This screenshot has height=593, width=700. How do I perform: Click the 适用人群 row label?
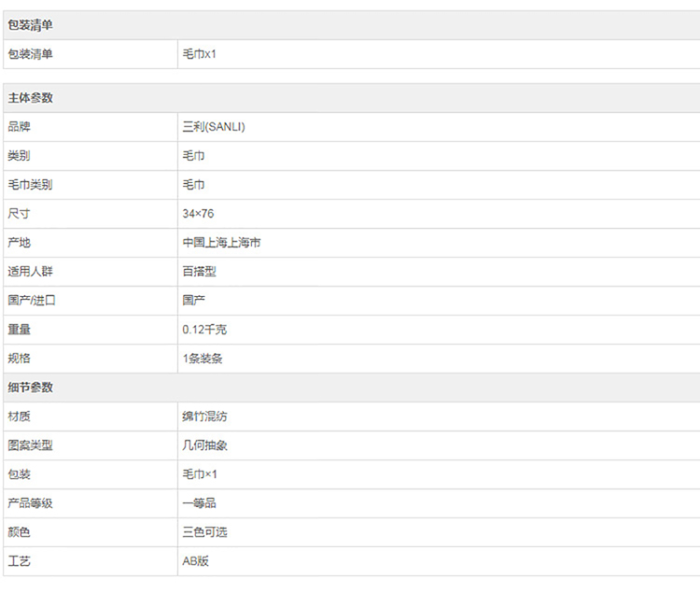point(31,272)
